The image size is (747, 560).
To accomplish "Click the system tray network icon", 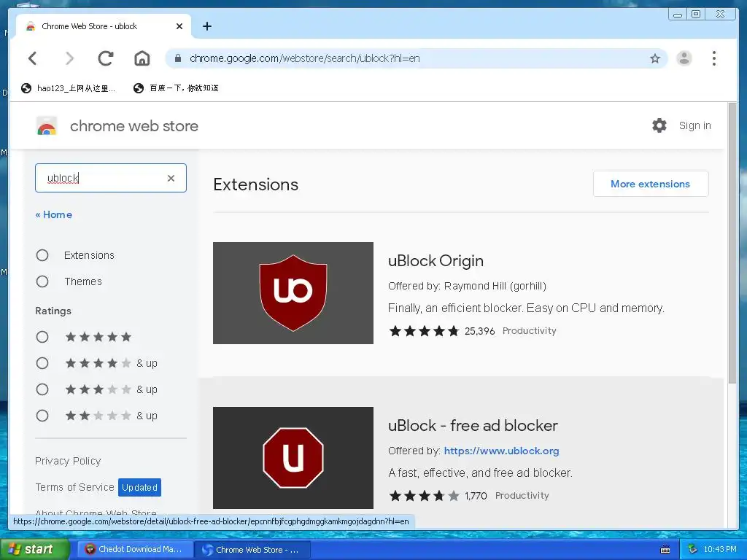I will click(x=692, y=549).
